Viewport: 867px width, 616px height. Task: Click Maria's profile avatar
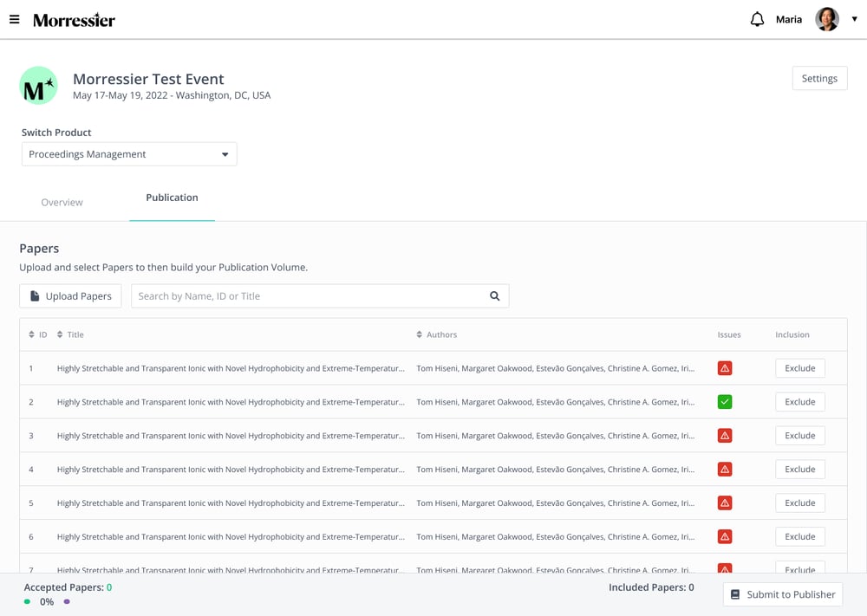(x=827, y=19)
